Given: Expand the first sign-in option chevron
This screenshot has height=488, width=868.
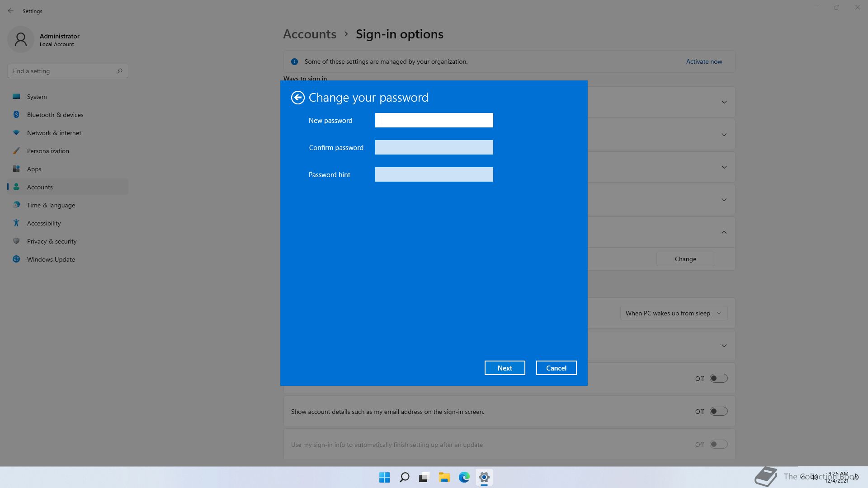Looking at the screenshot, I should (724, 102).
